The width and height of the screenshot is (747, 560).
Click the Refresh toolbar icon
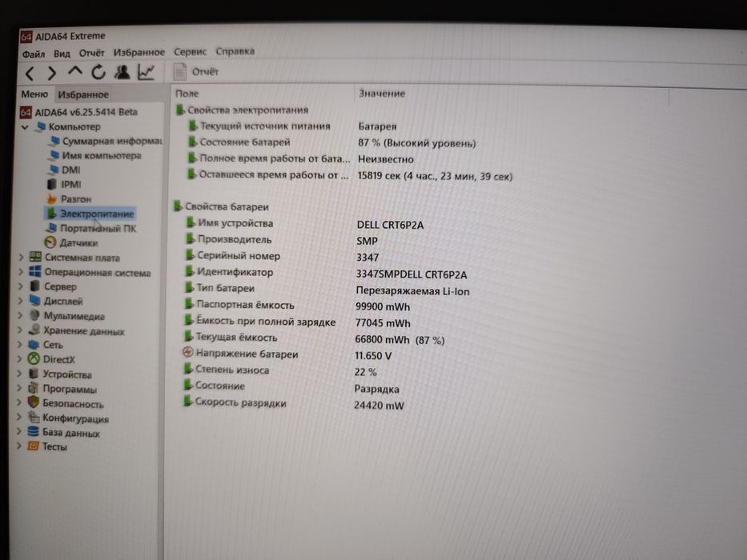click(x=98, y=72)
